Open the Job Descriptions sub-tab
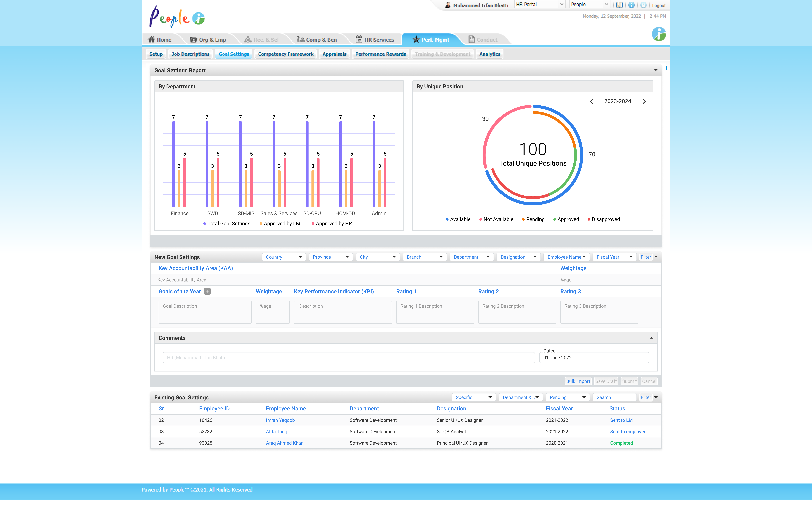This screenshot has height=508, width=812. (191, 54)
